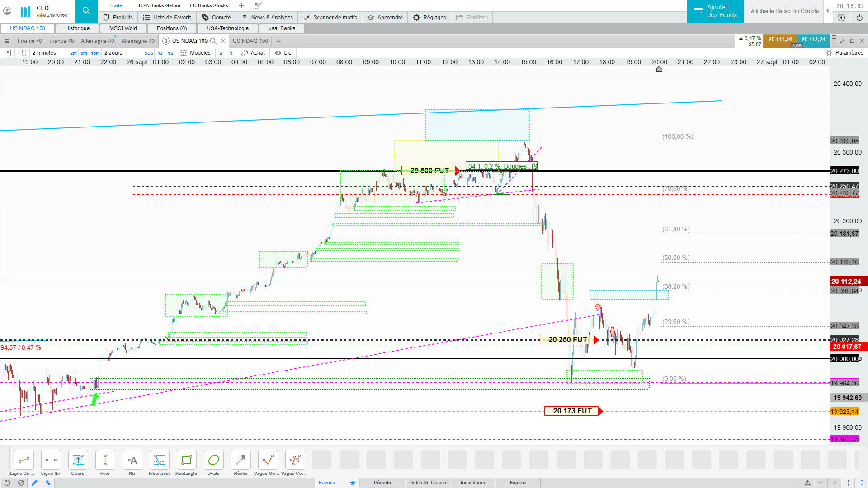Open the 2 Jours range dropdown
The image size is (868, 488).
tap(113, 53)
